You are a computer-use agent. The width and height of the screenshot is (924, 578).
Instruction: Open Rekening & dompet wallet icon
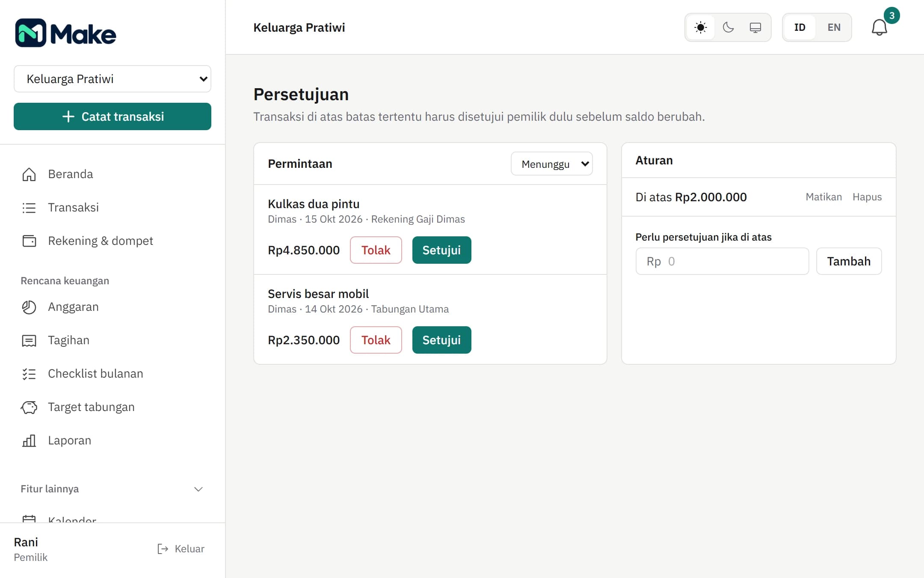click(x=29, y=241)
